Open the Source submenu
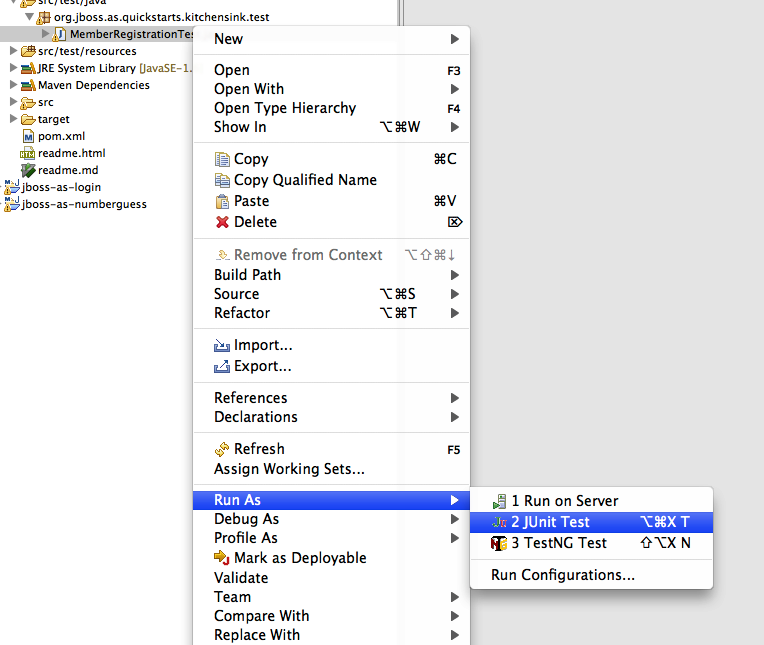This screenshot has width=764, height=645. [331, 294]
